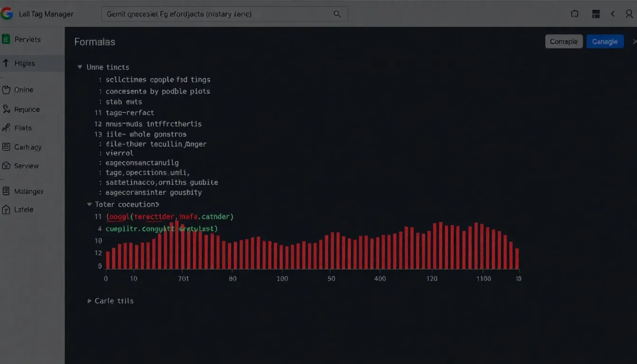Image resolution: width=637 pixels, height=364 pixels.
Task: Click the green code line starting 'cuapiitr'
Action: pyautogui.click(x=162, y=228)
